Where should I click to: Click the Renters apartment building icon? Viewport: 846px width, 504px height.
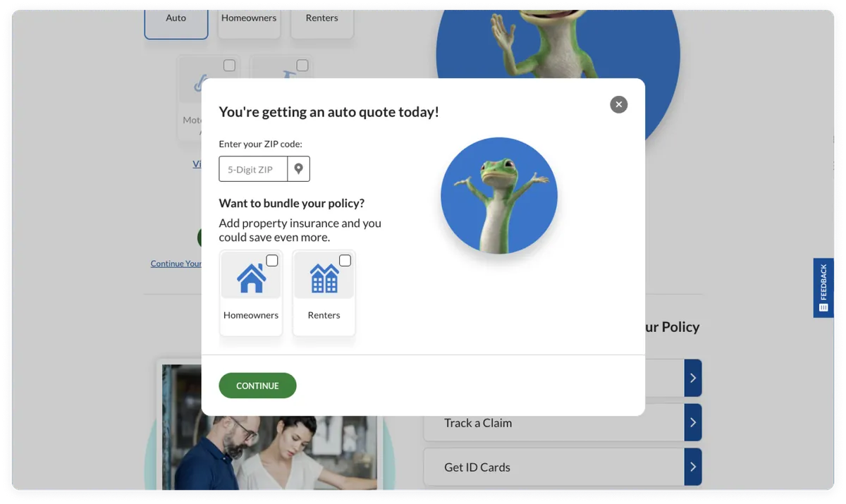click(324, 278)
